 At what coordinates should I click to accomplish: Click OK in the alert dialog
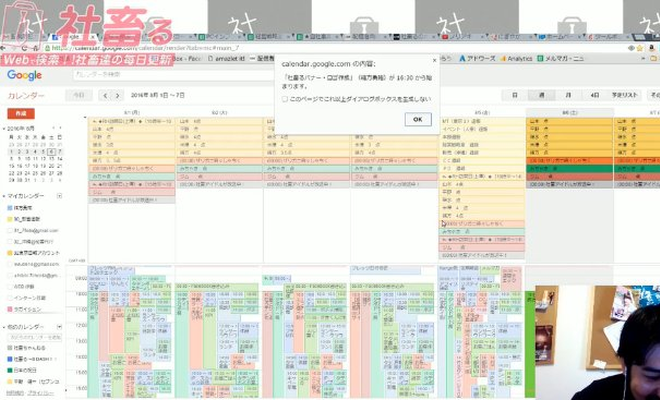(418, 119)
